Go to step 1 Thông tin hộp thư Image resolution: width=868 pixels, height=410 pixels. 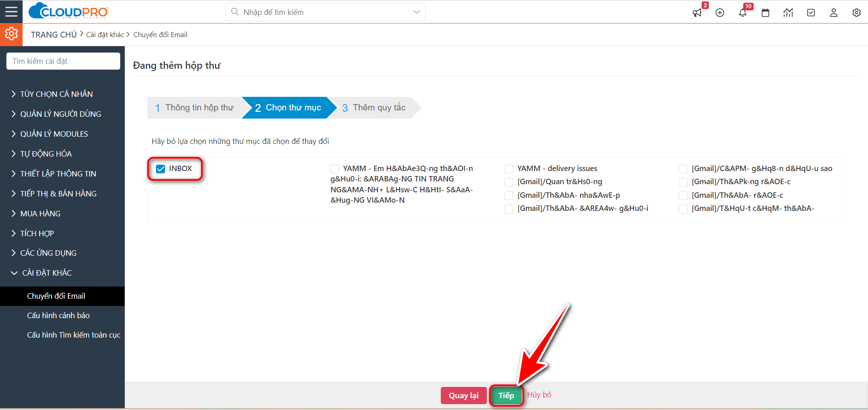click(x=194, y=108)
